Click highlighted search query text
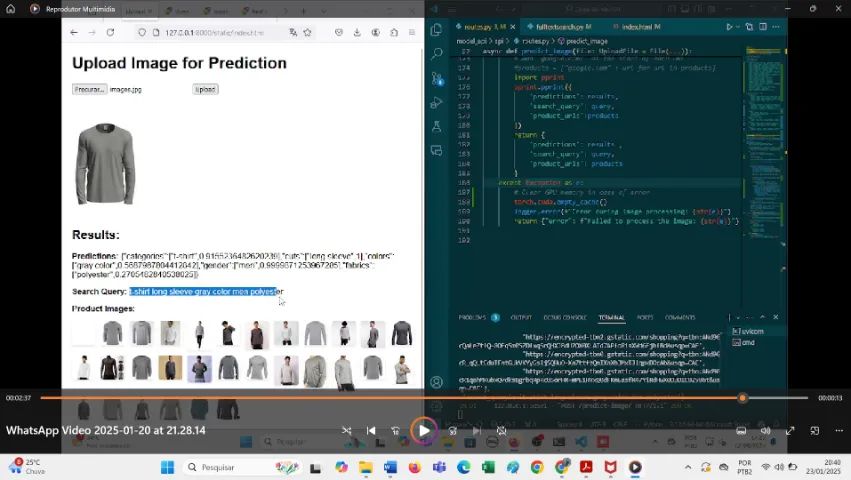Image resolution: width=851 pixels, height=480 pixels. pyautogui.click(x=203, y=292)
